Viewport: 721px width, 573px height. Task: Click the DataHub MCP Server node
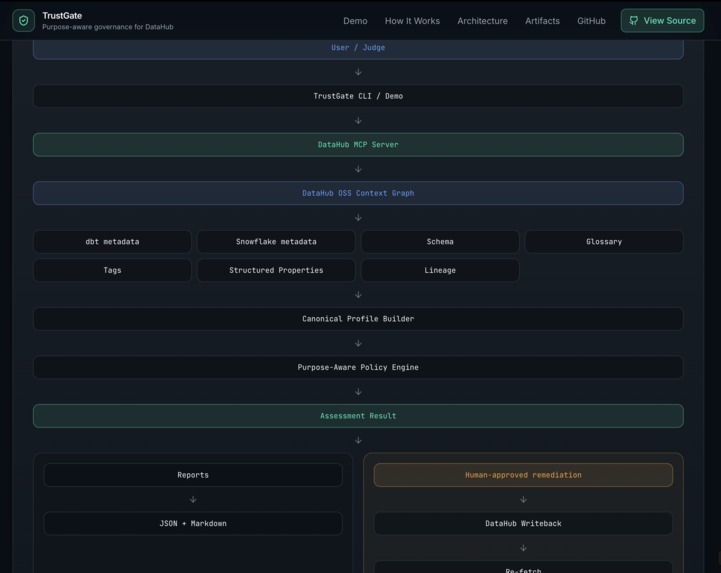[358, 145]
